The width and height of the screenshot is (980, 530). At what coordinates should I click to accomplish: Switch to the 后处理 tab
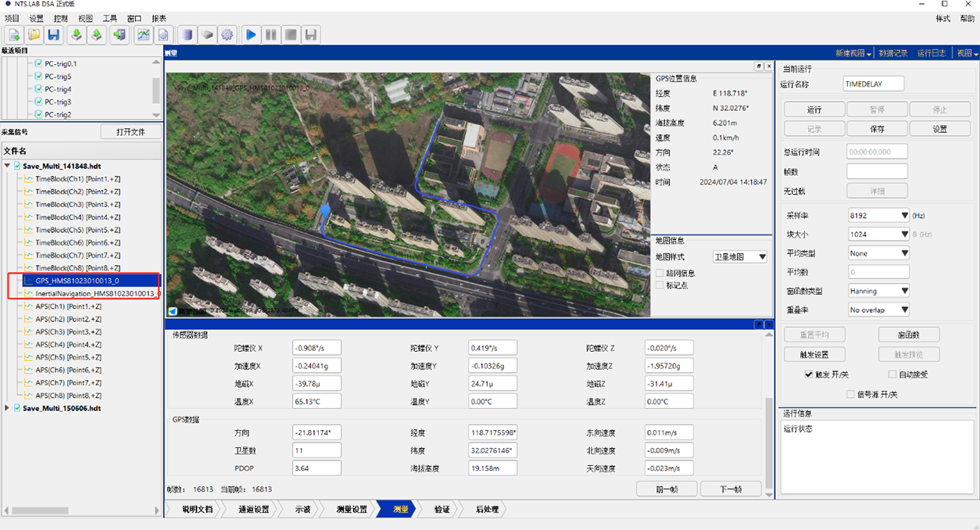point(488,509)
